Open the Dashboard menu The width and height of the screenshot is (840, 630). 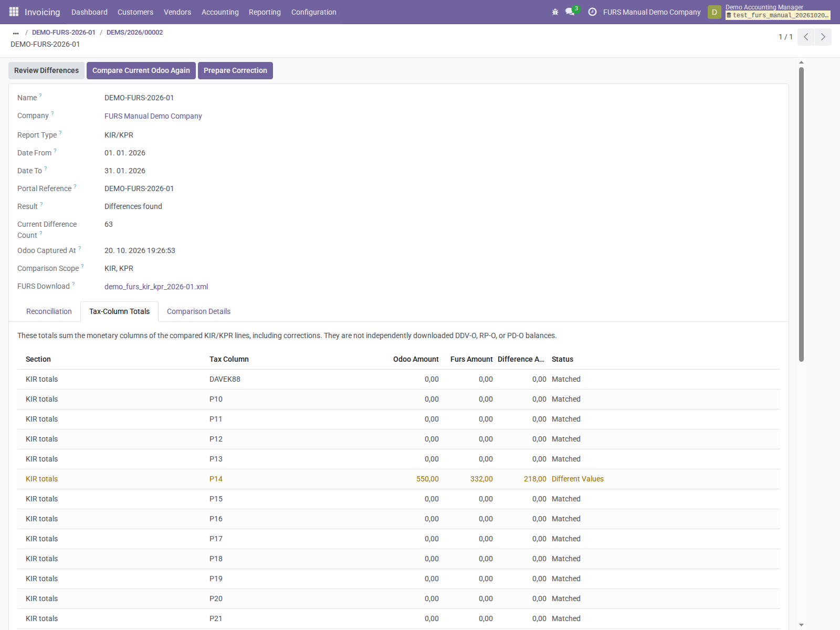click(89, 12)
